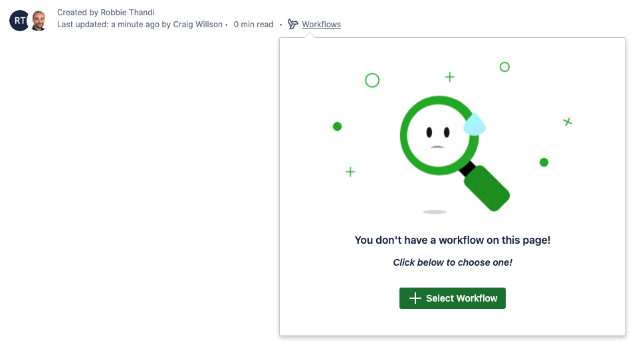Click the small hollow green circle
The height and width of the screenshot is (354, 644).
click(504, 67)
